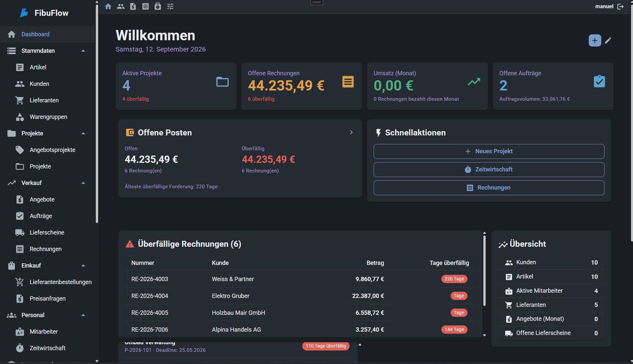Screen dimensions: 633x364
Task: Open Dashboard in the sidebar
Action: (47, 34)
